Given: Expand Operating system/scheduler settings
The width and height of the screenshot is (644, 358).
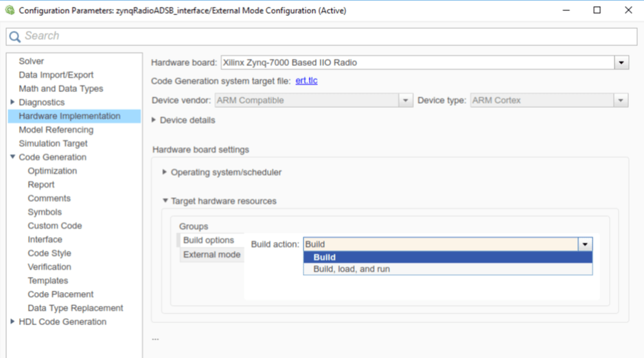Looking at the screenshot, I should pos(165,172).
